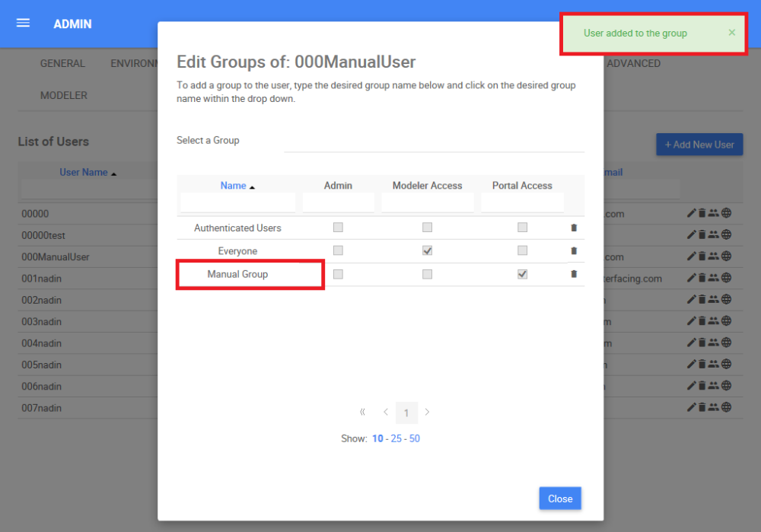Click the Modeler Access filter field
The height and width of the screenshot is (532, 761).
428,202
